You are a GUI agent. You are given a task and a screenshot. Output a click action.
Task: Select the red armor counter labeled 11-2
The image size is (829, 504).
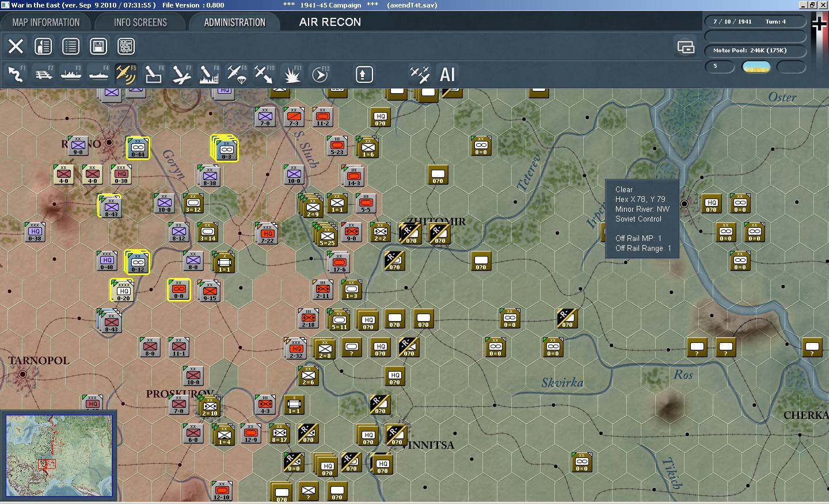click(323, 117)
